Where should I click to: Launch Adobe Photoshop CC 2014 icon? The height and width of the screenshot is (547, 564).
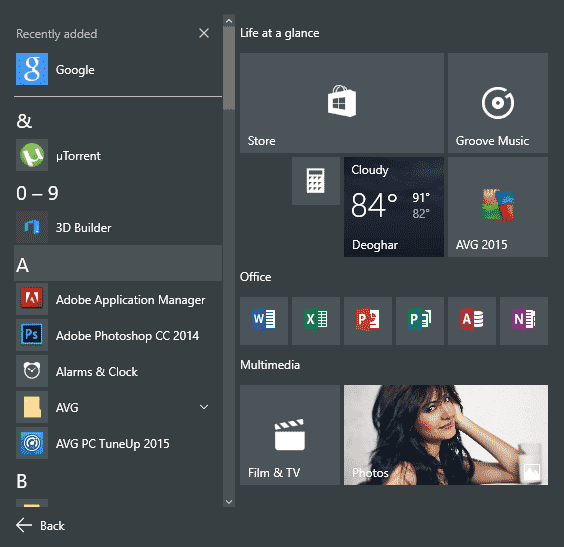point(32,335)
